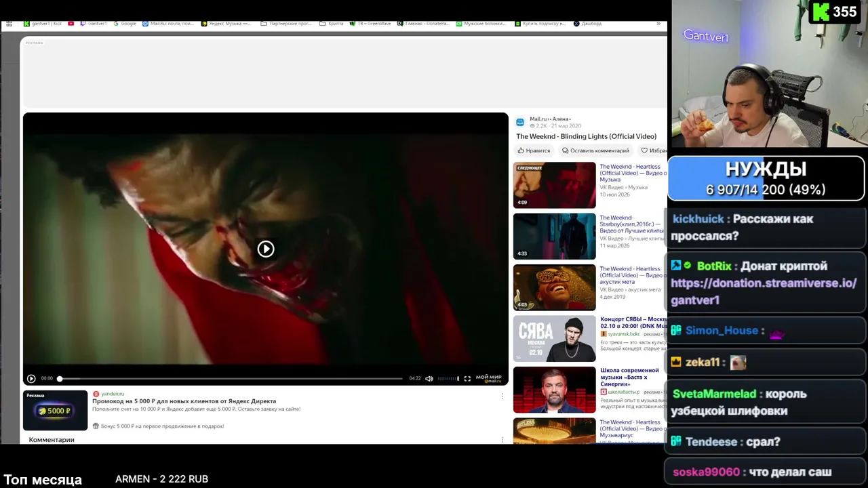Image resolution: width=868 pixels, height=488 pixels.
Task: Click Simon_House username in chat
Action: pyautogui.click(x=722, y=331)
